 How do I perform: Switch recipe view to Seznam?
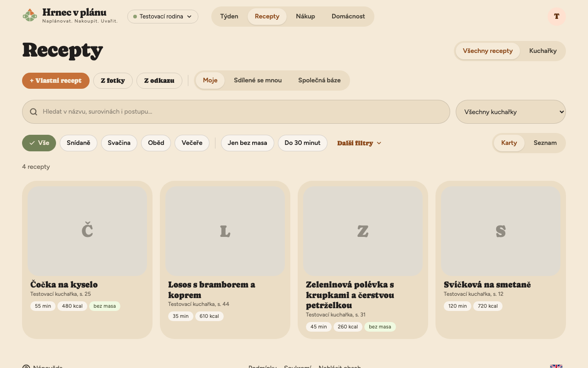tap(545, 143)
